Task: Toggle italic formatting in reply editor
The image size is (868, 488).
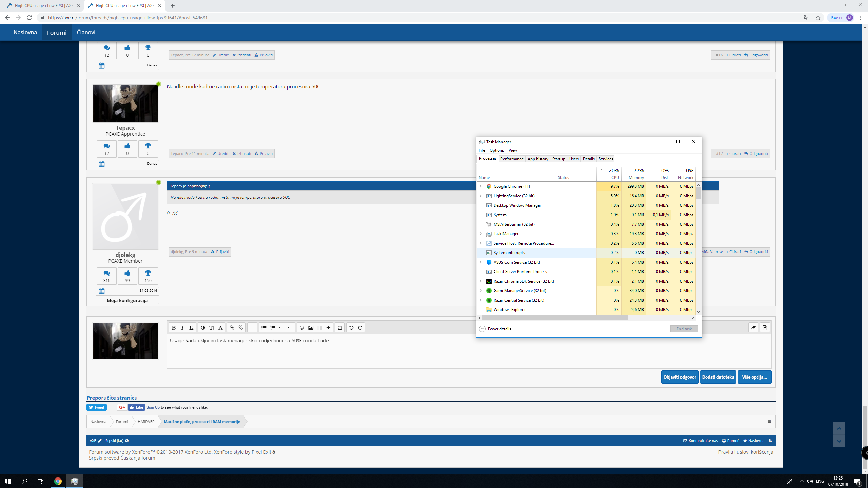Action: tap(182, 328)
